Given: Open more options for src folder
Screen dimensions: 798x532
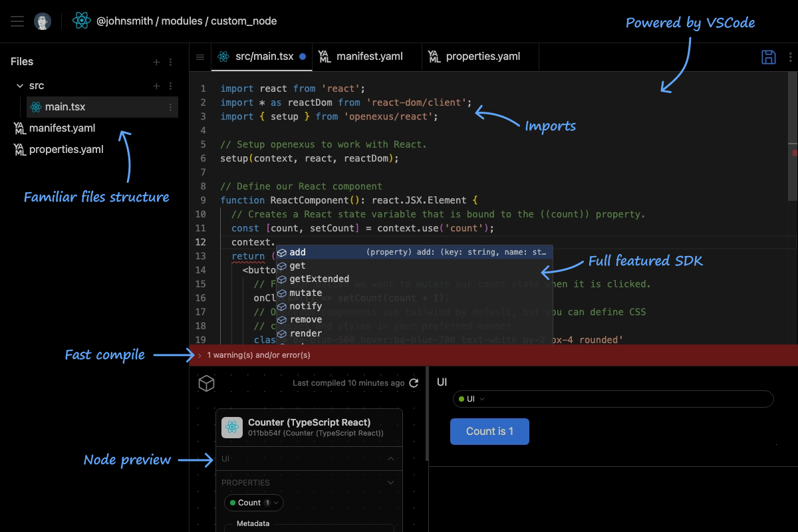Looking at the screenshot, I should (x=171, y=86).
